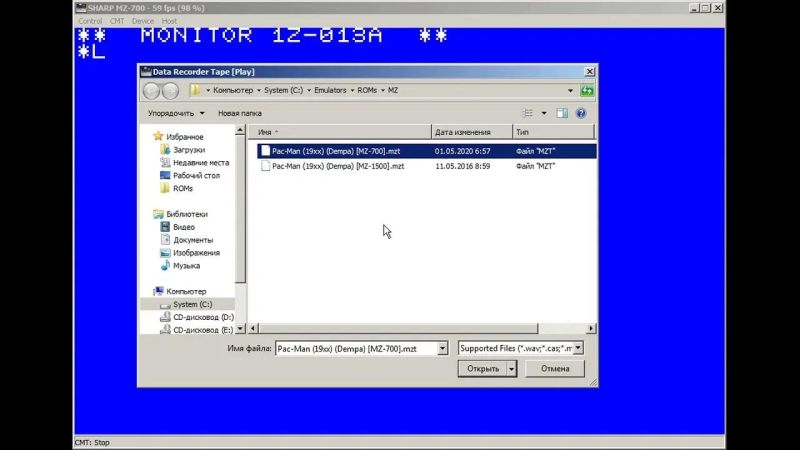Click Emulators in the address path
This screenshot has width=800, height=450.
pos(330,90)
